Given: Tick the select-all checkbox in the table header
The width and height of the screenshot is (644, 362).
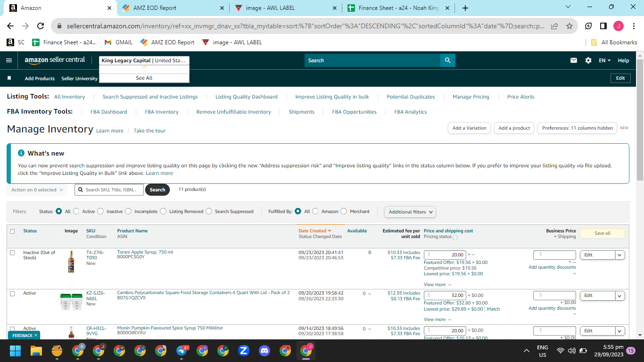Looking at the screenshot, I should pos(12,231).
